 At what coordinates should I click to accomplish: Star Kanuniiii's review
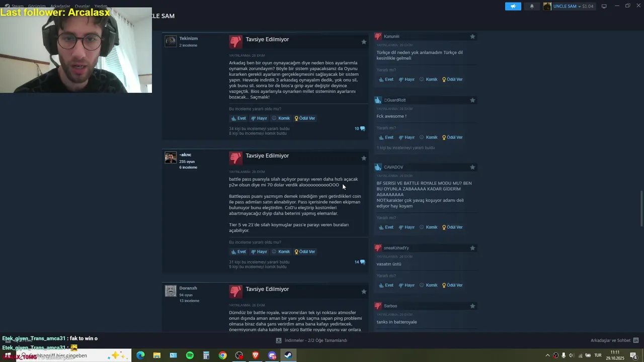472,36
